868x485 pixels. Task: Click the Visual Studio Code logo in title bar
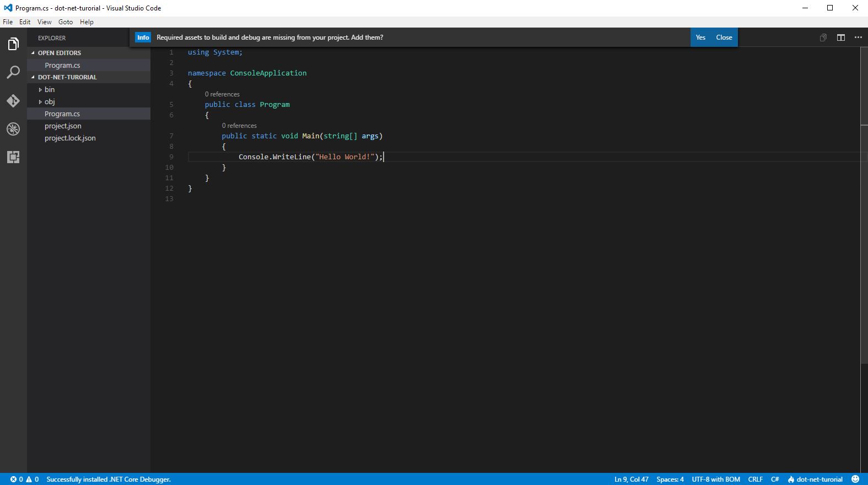click(x=8, y=8)
